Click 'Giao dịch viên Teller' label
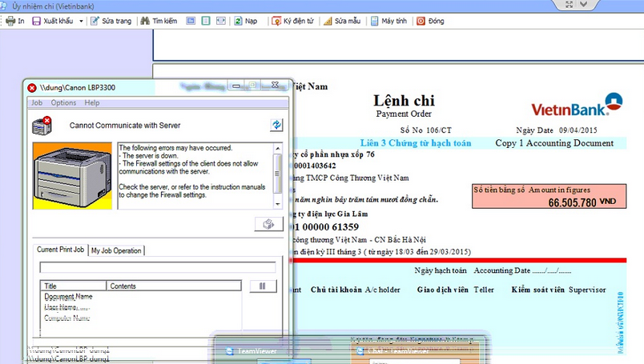This screenshot has height=364, width=644. pyautogui.click(x=456, y=290)
